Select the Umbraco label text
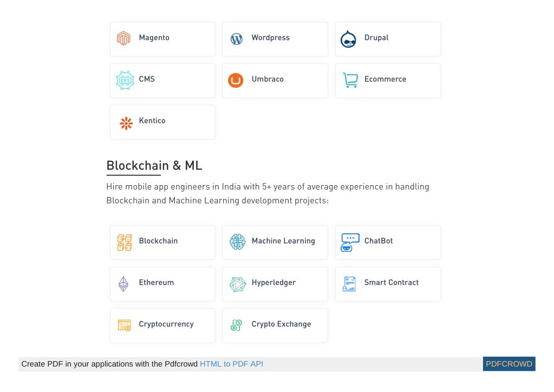Viewport: 554px width, 392px height. click(268, 79)
